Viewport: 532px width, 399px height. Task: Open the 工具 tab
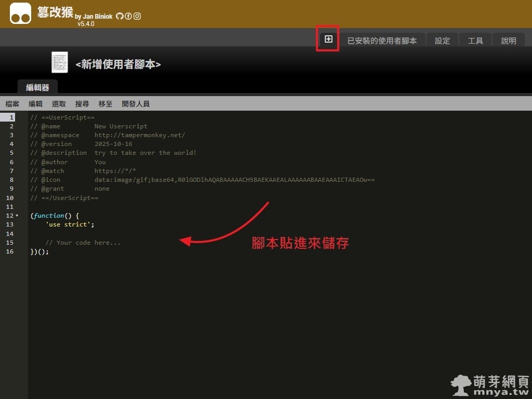475,41
